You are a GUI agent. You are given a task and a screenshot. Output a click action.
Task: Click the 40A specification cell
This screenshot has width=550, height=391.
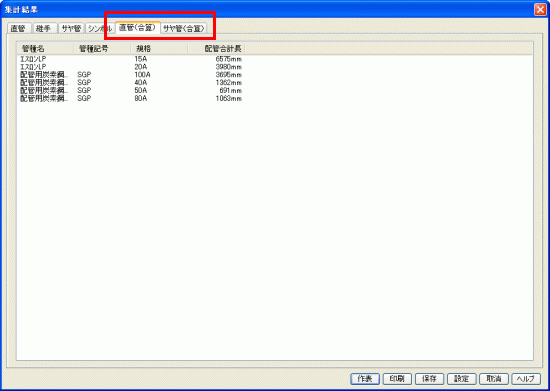141,82
